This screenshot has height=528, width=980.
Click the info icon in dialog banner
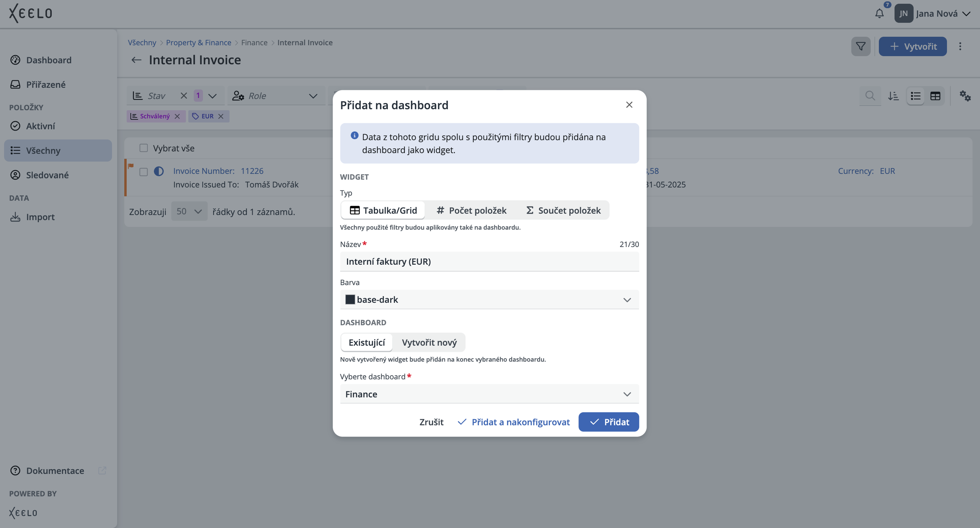pyautogui.click(x=354, y=135)
